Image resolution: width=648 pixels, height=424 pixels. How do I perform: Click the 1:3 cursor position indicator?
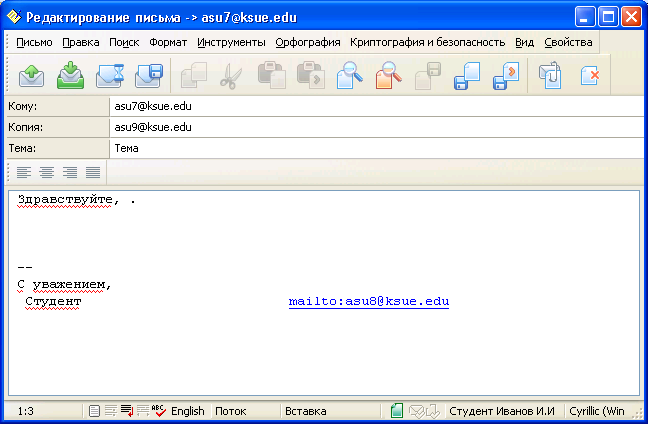click(26, 411)
